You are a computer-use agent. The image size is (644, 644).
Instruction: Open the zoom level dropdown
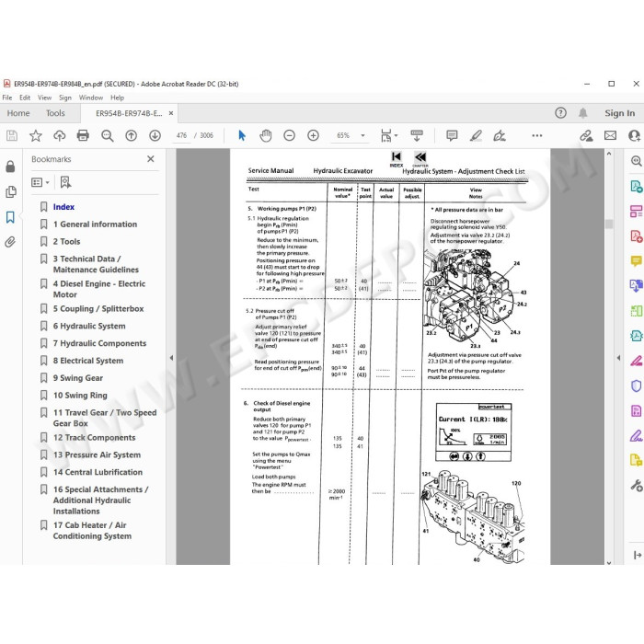(x=362, y=135)
